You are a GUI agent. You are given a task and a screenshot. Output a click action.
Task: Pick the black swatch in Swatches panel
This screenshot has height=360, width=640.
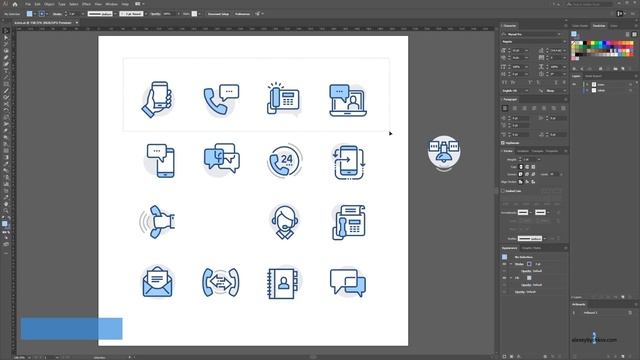pos(585,43)
